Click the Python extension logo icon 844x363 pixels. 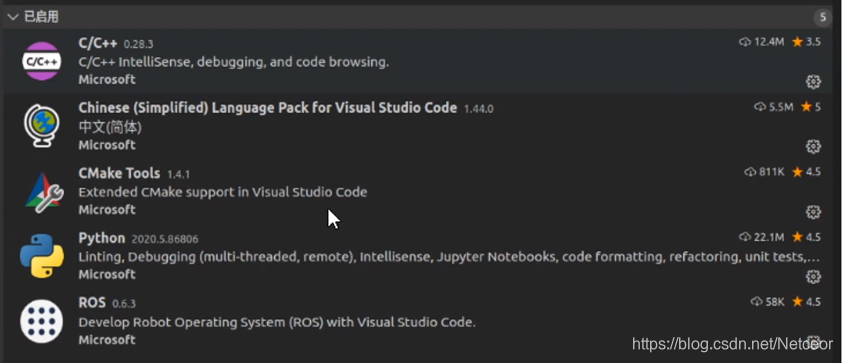(42, 256)
